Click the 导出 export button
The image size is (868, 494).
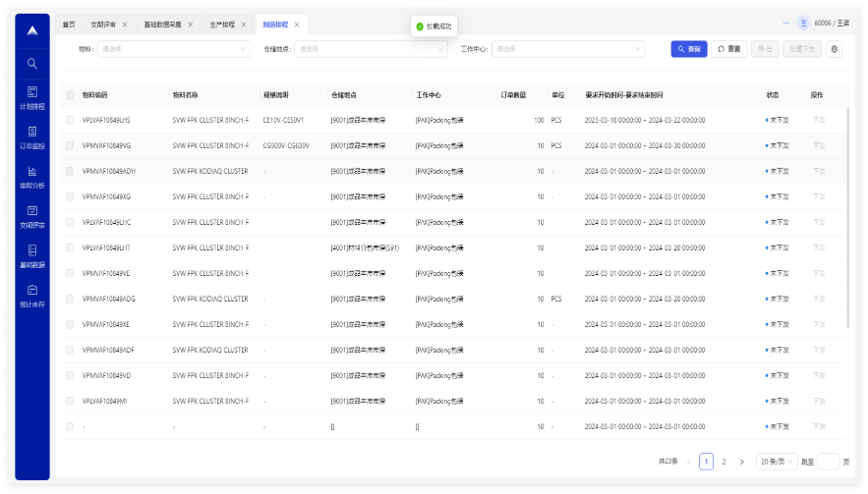(765, 49)
